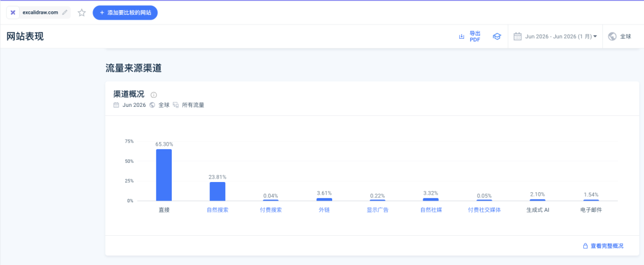This screenshot has height=265, width=644.
Task: Click the info icon beside 渠道概况
Action: (154, 95)
